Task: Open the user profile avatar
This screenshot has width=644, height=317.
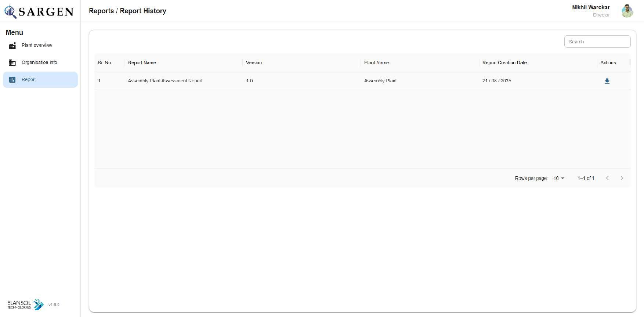Action: click(627, 11)
